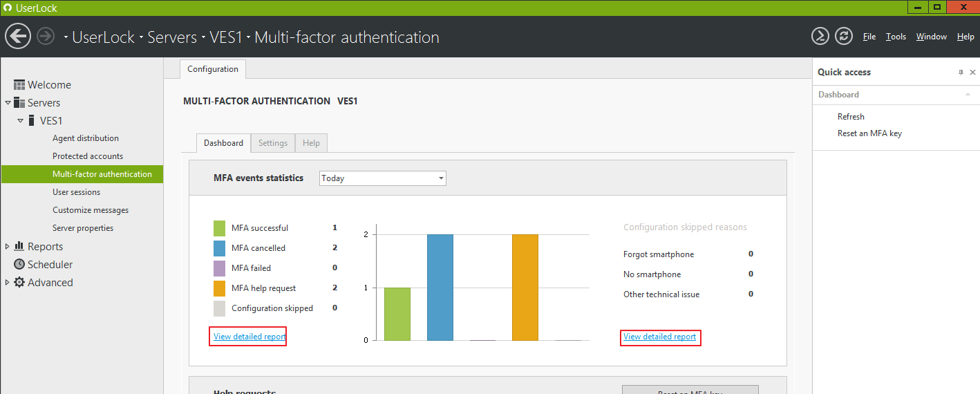Viewport: 980px width, 394px height.
Task: Click the Advanced gear icon
Action: pyautogui.click(x=19, y=282)
